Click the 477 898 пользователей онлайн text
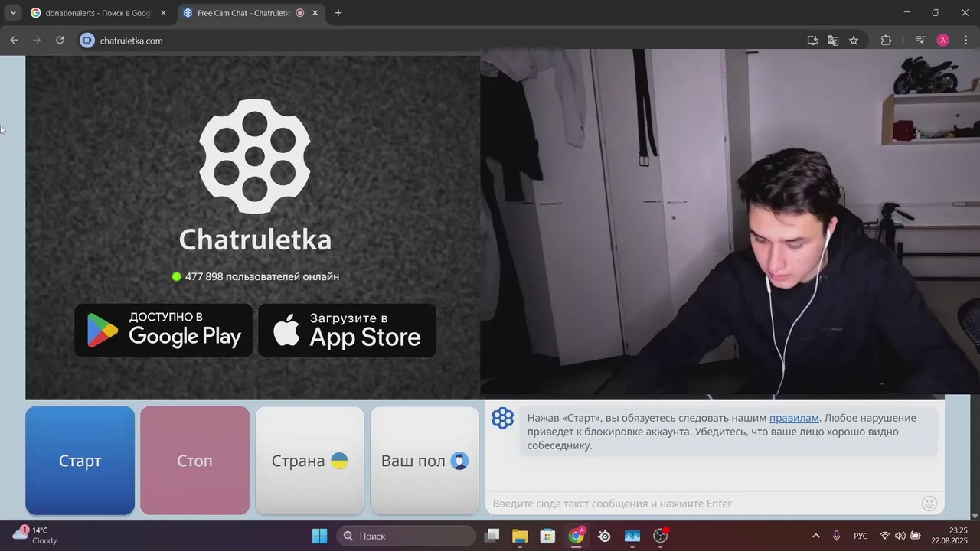This screenshot has width=980, height=551. 262,276
